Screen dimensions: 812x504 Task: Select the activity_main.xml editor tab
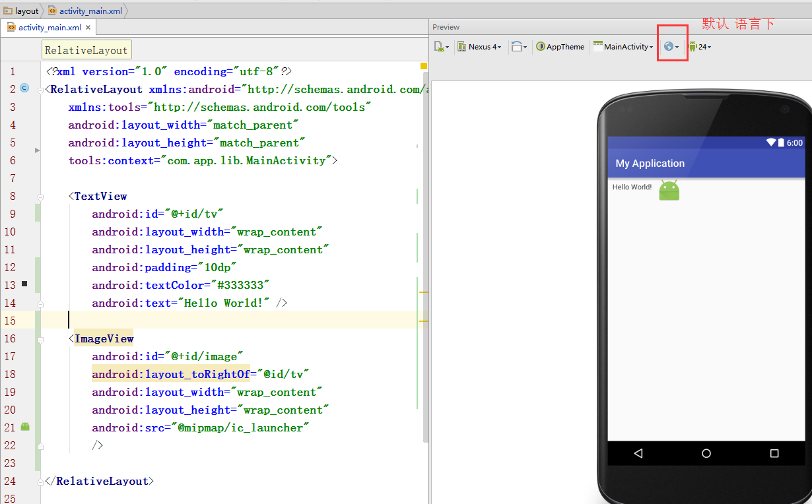(45, 27)
